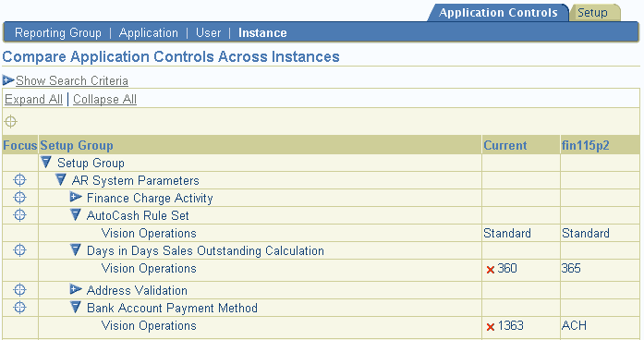The width and height of the screenshot is (644, 340).
Task: Click the Address Validation label
Action: tap(137, 291)
